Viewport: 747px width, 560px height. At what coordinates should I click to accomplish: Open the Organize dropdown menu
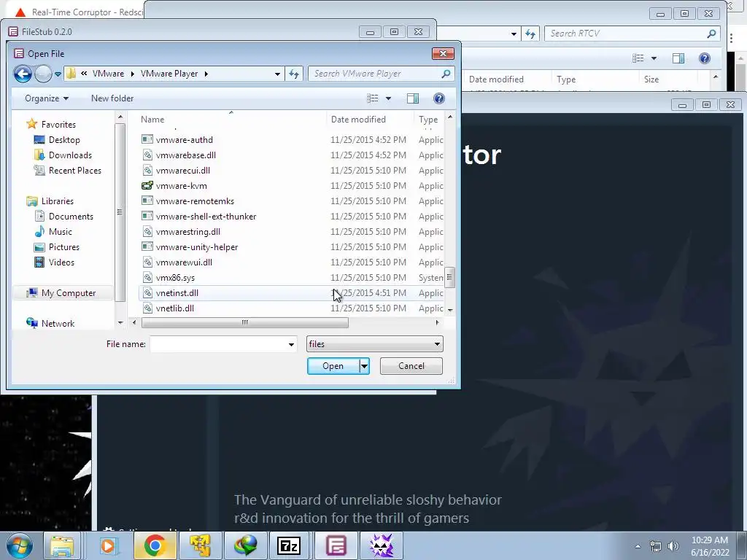(47, 98)
